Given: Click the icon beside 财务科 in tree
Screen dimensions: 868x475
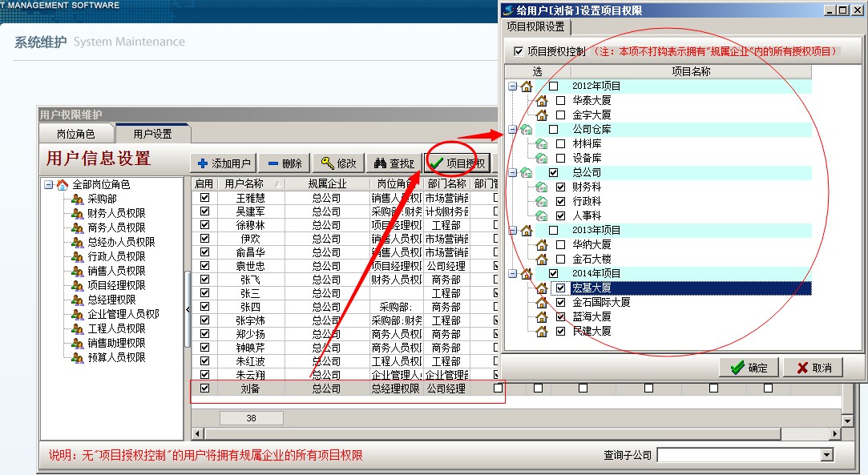Looking at the screenshot, I should pos(541,187).
